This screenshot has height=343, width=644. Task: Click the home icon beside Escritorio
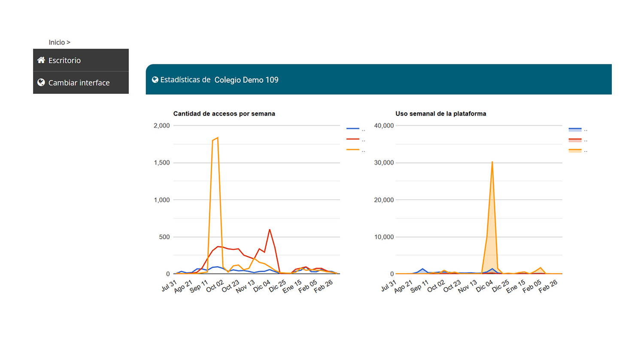click(41, 60)
